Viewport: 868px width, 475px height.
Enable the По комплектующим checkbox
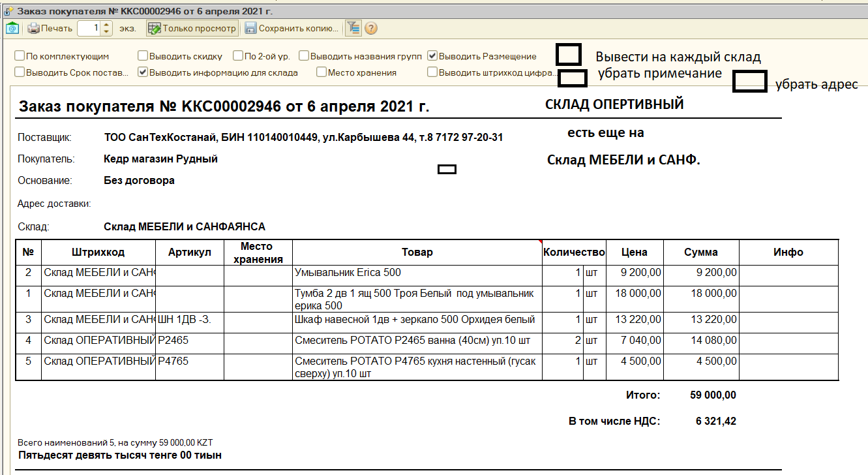20,56
